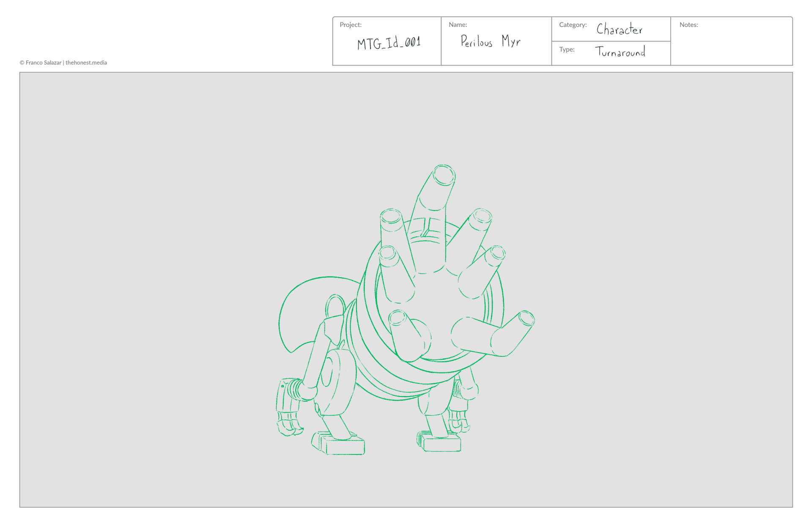812x526 pixels.
Task: Click the green Perilous Myr robot sketch
Action: click(x=406, y=310)
